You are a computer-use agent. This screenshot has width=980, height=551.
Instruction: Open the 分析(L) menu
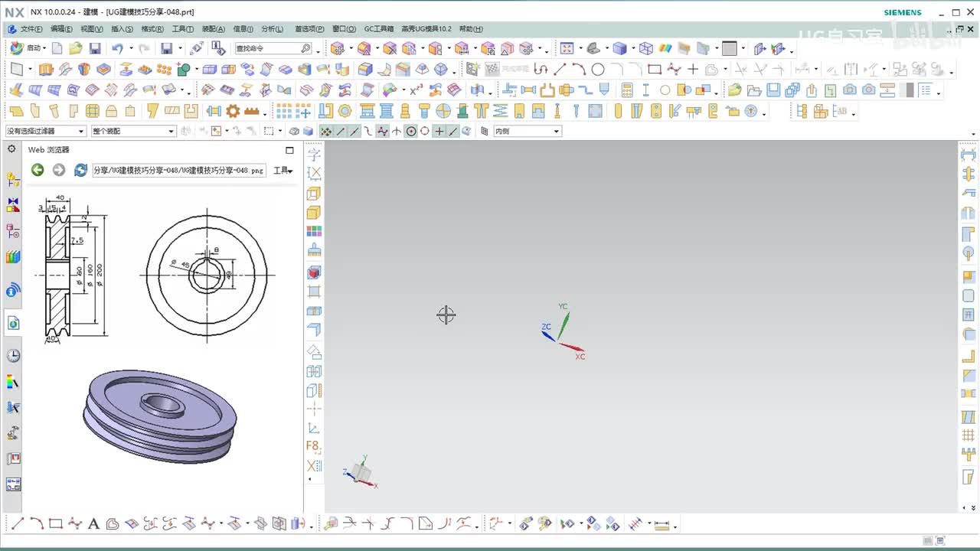click(273, 29)
